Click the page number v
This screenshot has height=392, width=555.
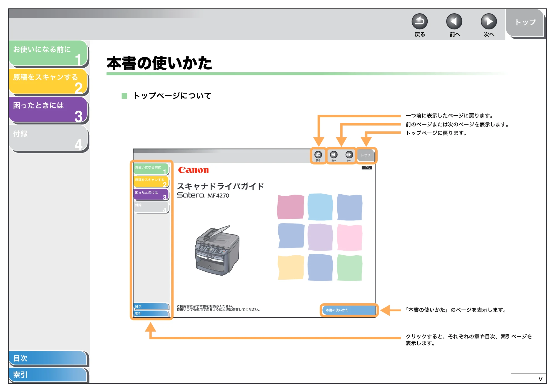coord(540,379)
